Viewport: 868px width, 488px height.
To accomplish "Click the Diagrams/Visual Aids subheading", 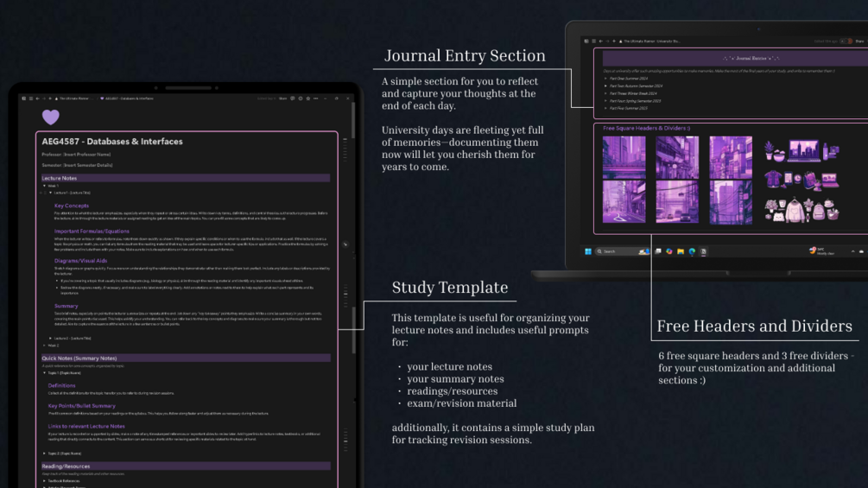I will pyautogui.click(x=81, y=261).
